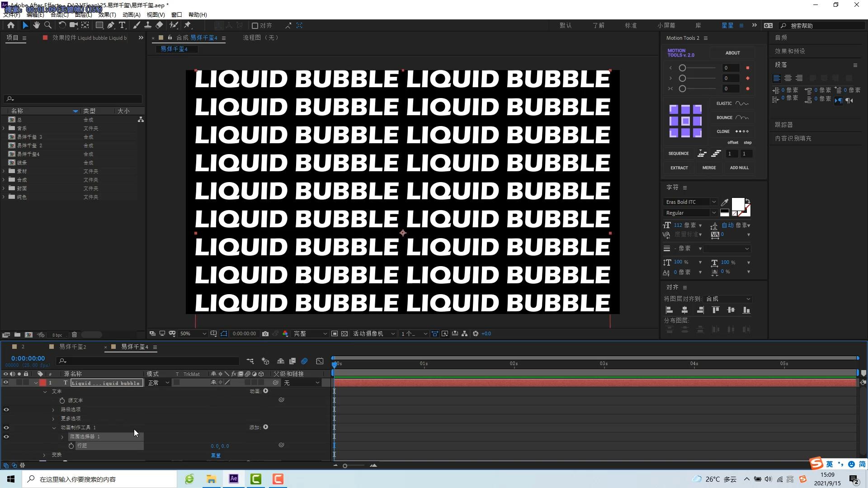Toggle stopwatch for 源文本
Viewport: 868px width, 488px height.
pyautogui.click(x=62, y=400)
